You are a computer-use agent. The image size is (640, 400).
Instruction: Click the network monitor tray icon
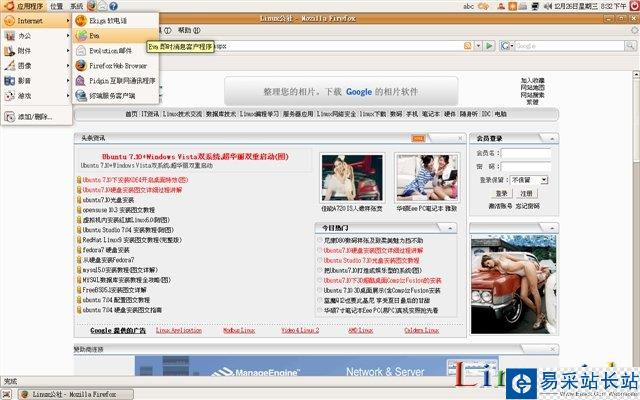point(535,6)
